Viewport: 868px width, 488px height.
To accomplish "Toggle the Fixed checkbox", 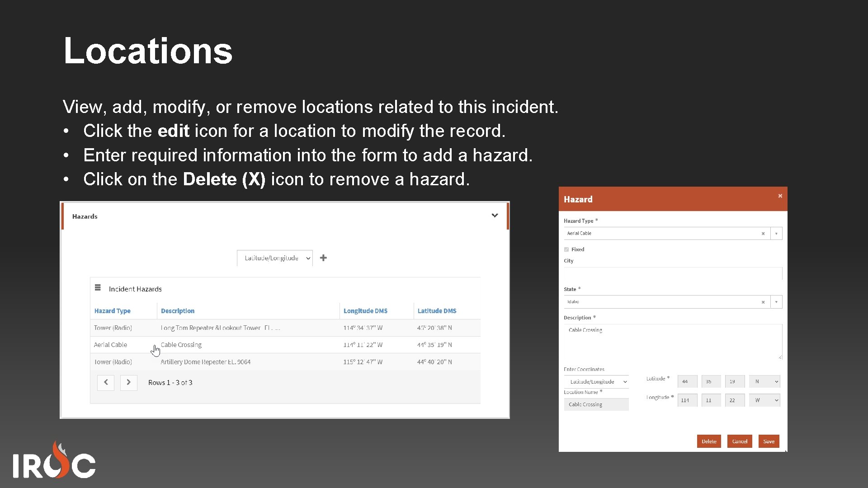I will pos(566,249).
